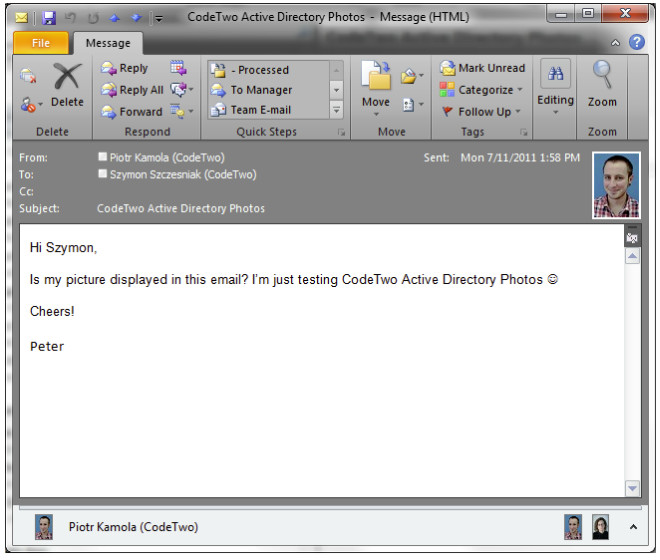Click Piotr Kamola presence indicator in From

102,157
